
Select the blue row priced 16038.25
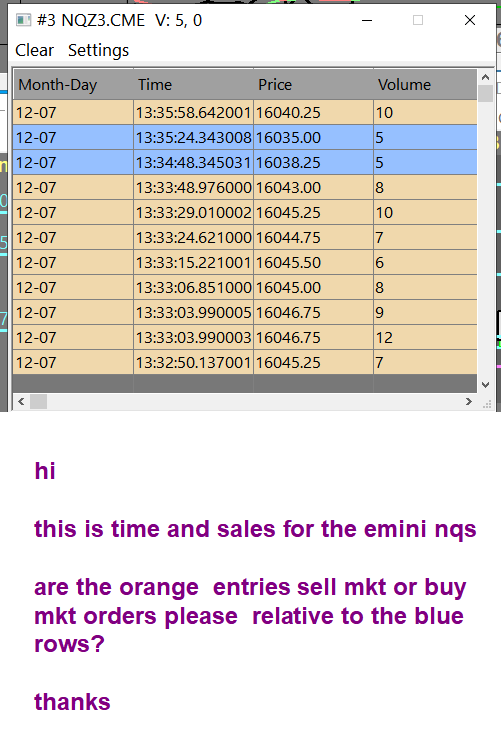(245, 163)
